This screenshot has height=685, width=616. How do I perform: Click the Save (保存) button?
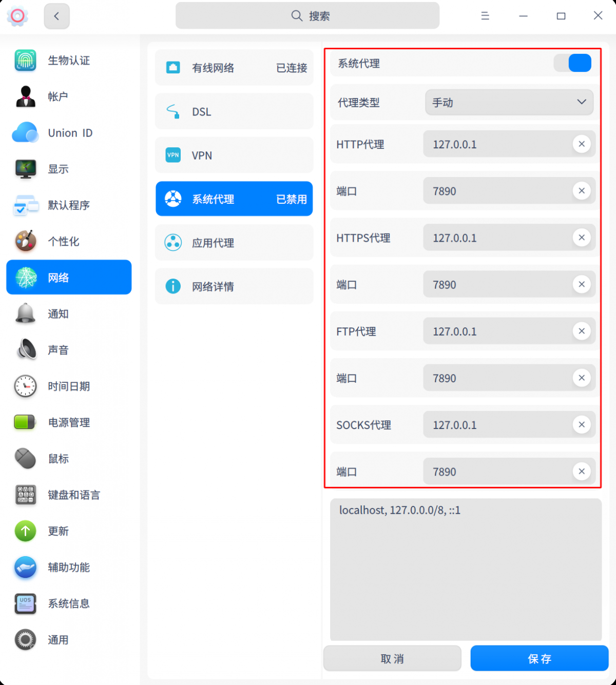tap(539, 658)
